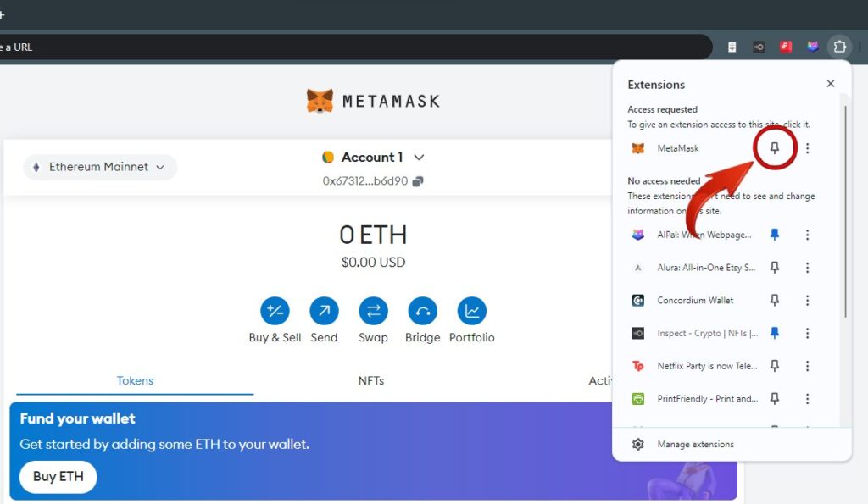Select Alura All-in-One Etsy entry
This screenshot has width=868, height=504.
706,267
